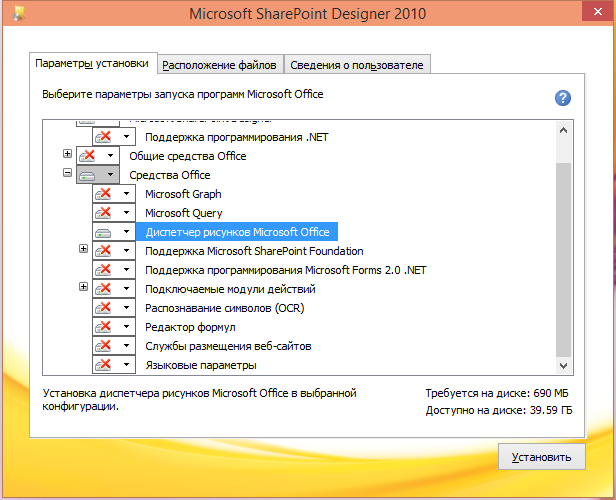Click the red X icon for Службы размещения веб-сайтов

click(104, 346)
